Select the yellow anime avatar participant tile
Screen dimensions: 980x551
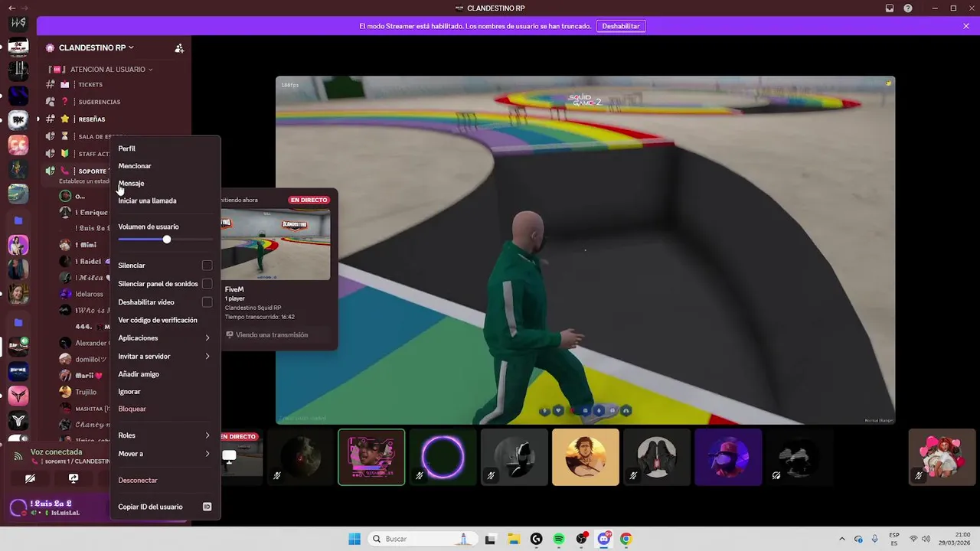pos(586,457)
